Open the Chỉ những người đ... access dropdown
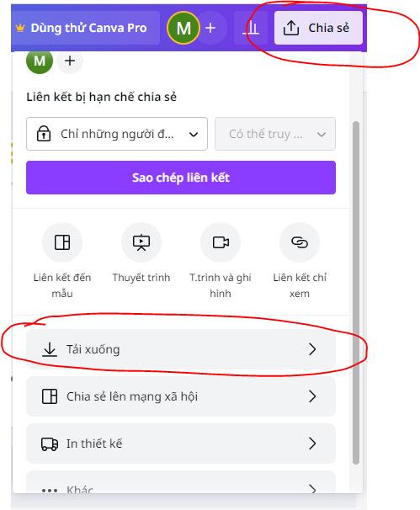 117,134
